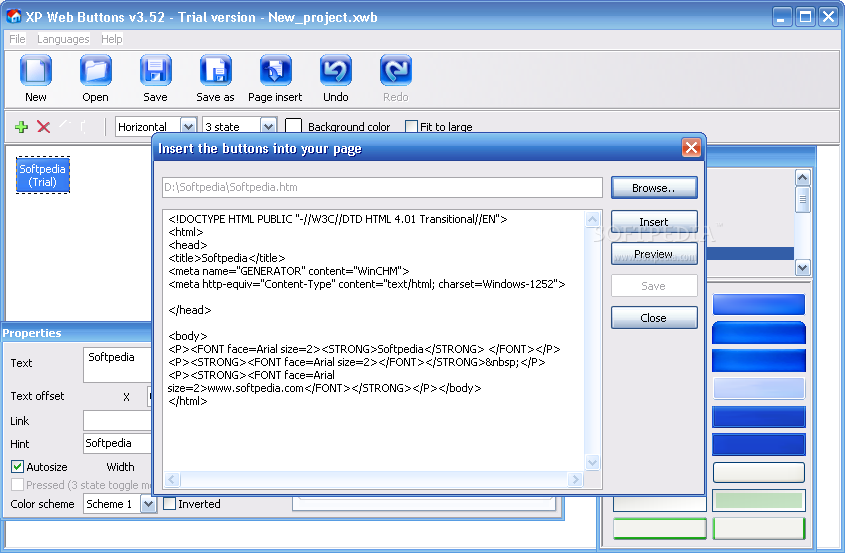845x553 pixels.
Task: Click the Insert button in dialog
Action: click(654, 222)
